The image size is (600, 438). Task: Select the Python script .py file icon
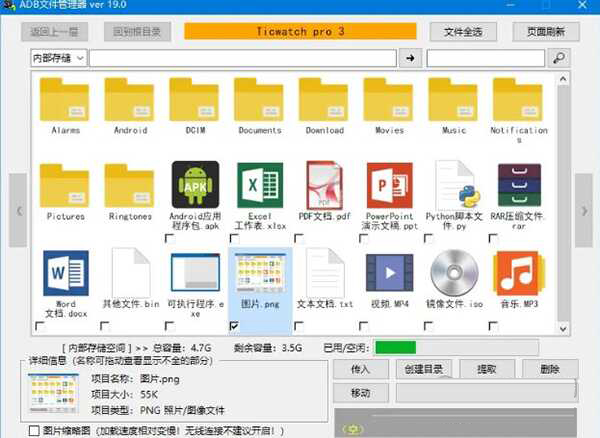pos(454,185)
